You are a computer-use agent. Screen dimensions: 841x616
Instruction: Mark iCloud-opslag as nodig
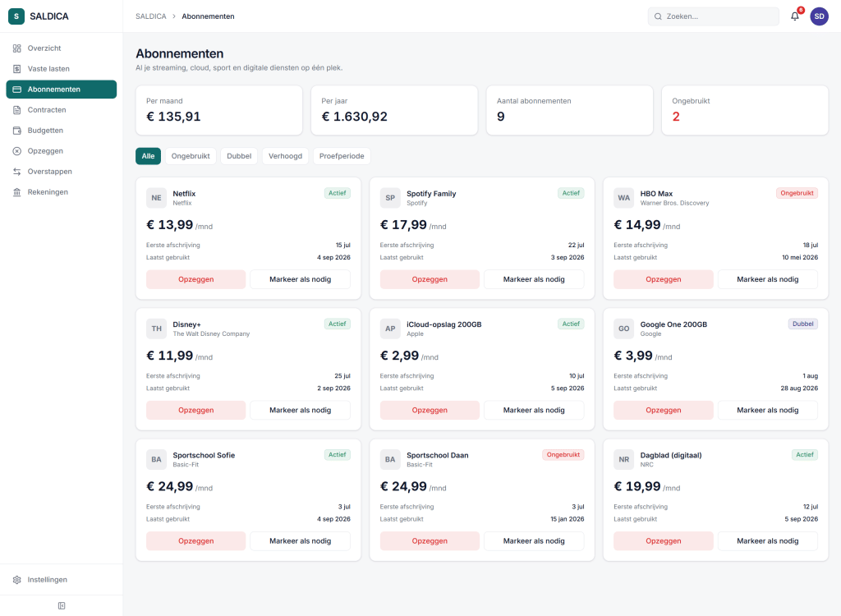coord(534,411)
